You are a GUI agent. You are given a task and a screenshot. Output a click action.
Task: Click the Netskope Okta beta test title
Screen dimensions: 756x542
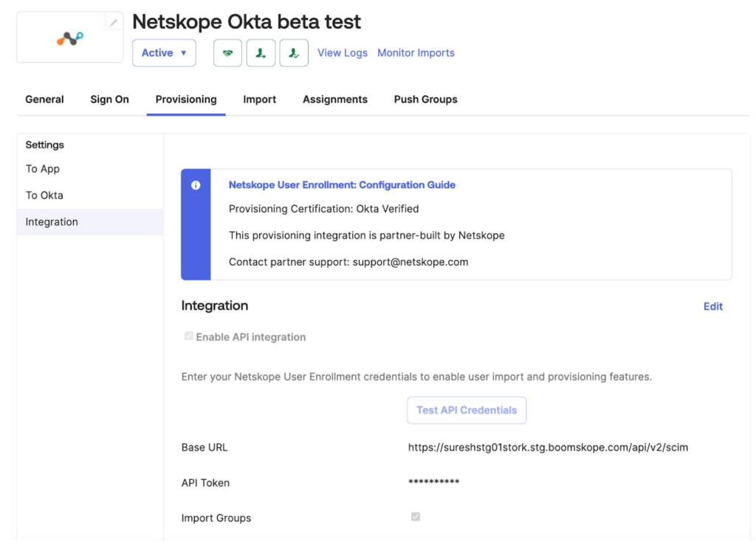click(x=247, y=21)
